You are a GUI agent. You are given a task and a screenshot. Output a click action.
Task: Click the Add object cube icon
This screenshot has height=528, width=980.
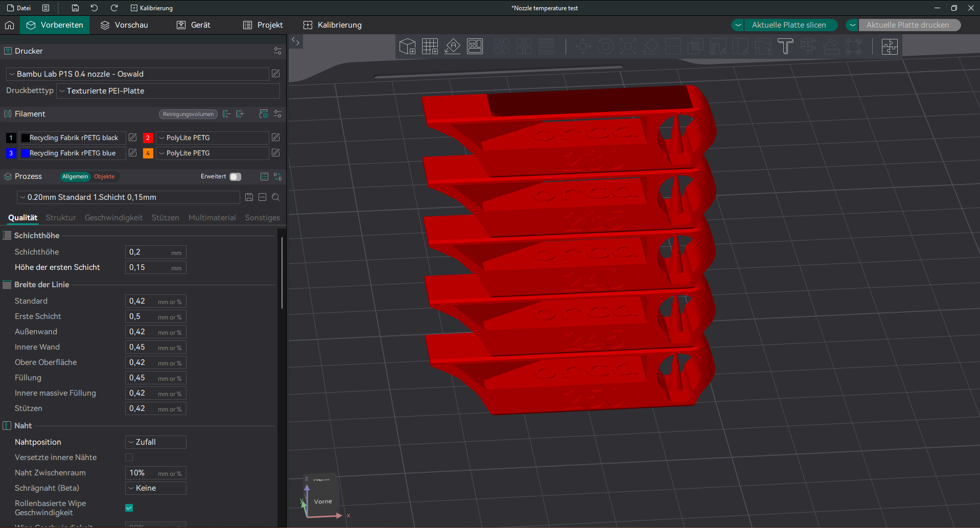pyautogui.click(x=407, y=47)
